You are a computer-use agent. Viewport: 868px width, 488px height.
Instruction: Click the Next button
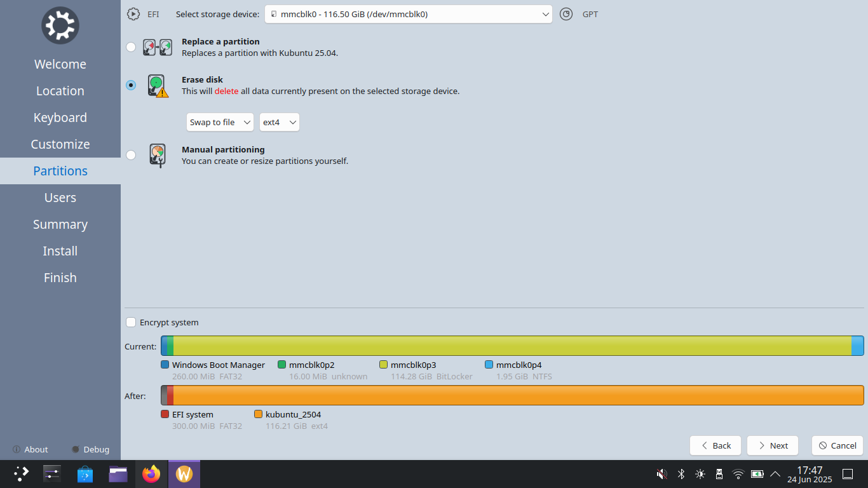(773, 445)
